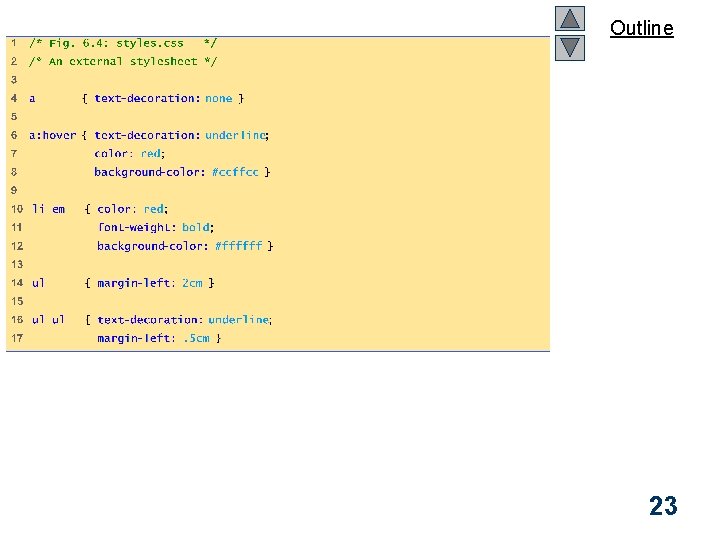
Task: Click the '#ccffcc' color value
Action: click(x=235, y=172)
